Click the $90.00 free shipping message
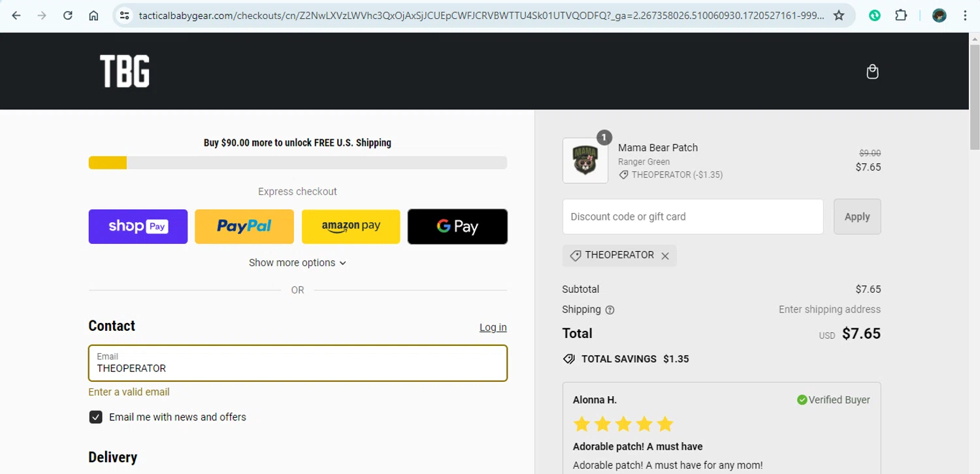This screenshot has width=980, height=474. point(297,143)
